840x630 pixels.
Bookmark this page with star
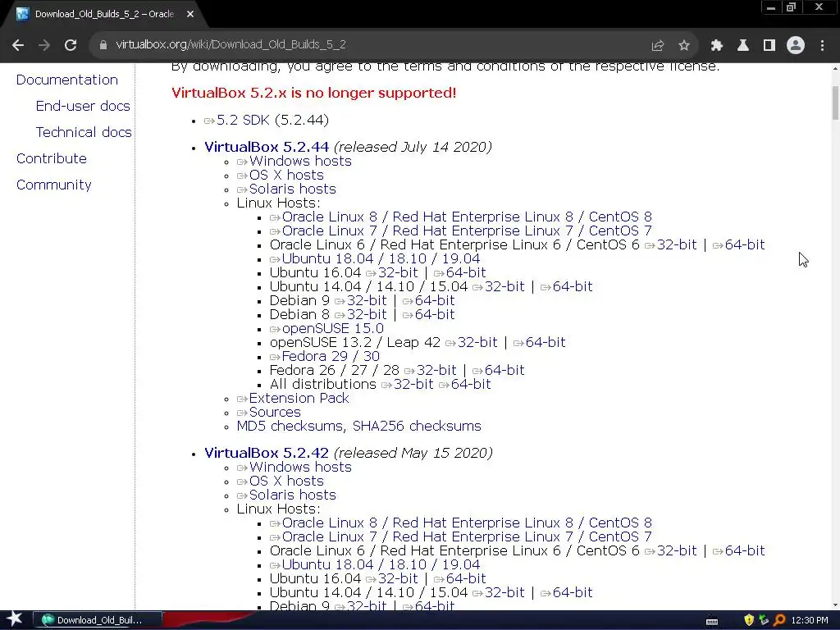click(x=684, y=46)
